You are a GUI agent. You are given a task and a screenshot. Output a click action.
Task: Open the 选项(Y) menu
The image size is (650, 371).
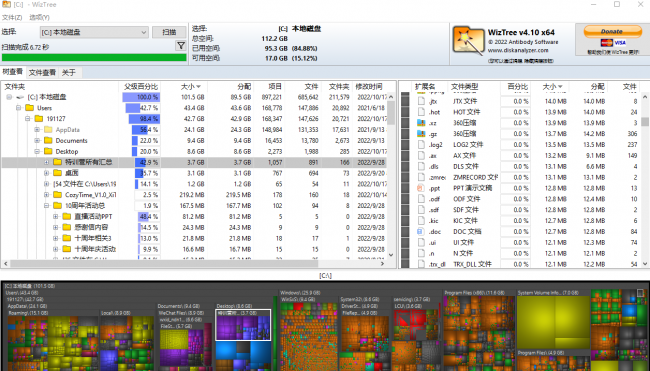39,17
